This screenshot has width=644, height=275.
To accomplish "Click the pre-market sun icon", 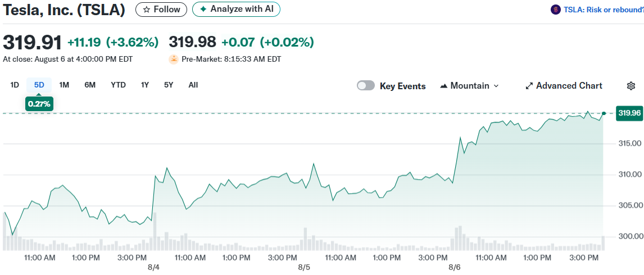I will click(x=174, y=59).
